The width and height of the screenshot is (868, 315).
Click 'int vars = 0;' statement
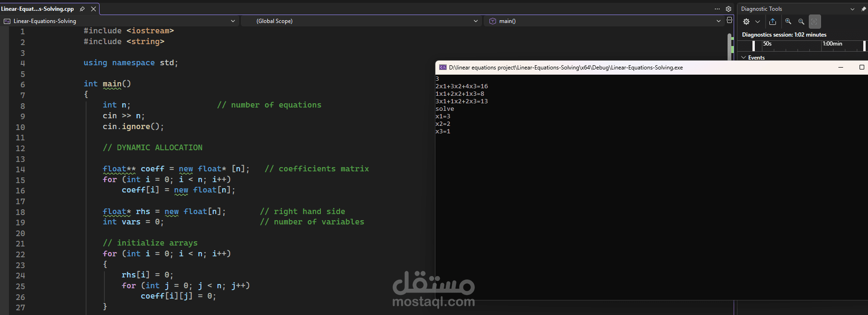click(133, 222)
